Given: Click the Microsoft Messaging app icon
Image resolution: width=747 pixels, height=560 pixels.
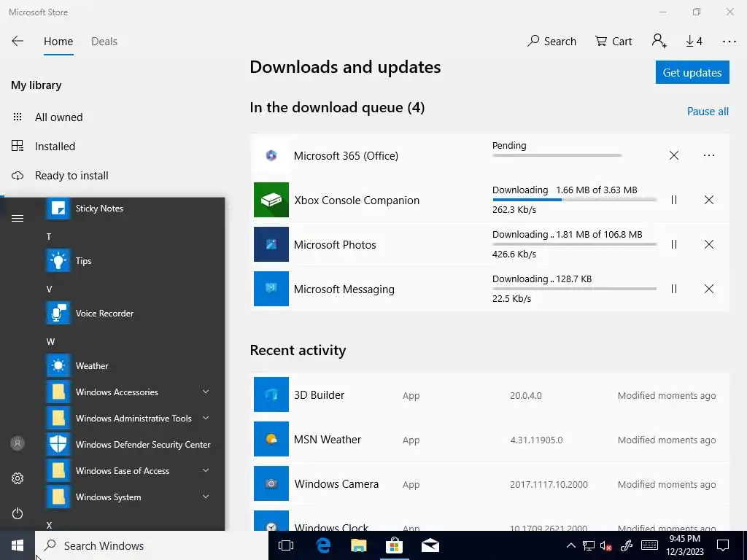Looking at the screenshot, I should tap(271, 289).
